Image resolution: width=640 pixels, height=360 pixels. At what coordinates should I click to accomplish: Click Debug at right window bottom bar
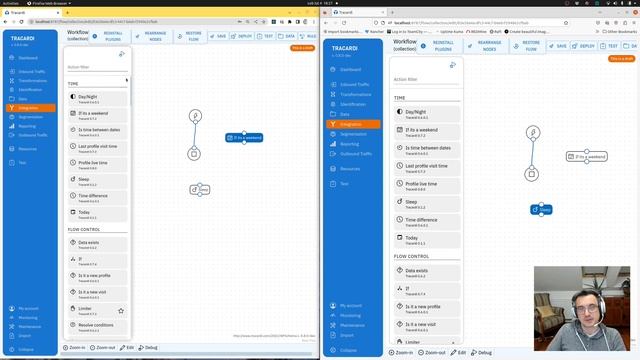[481, 353]
